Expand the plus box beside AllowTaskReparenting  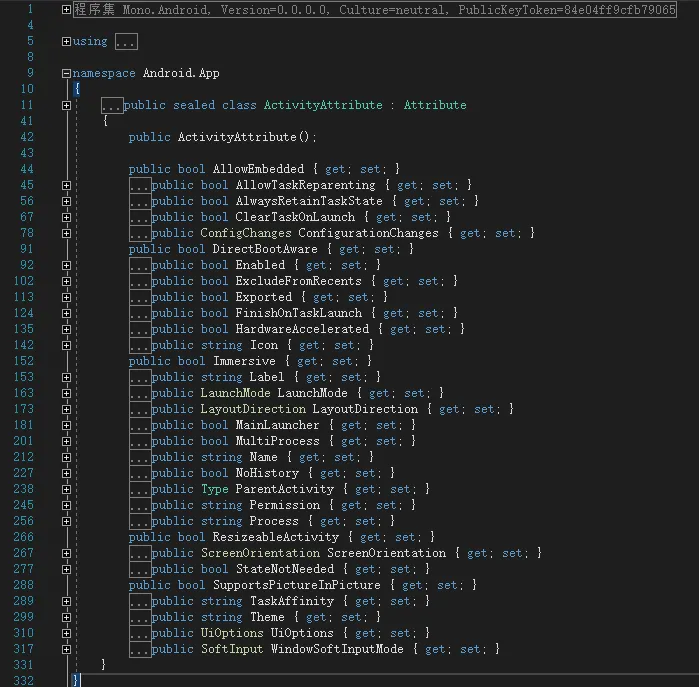[66, 185]
